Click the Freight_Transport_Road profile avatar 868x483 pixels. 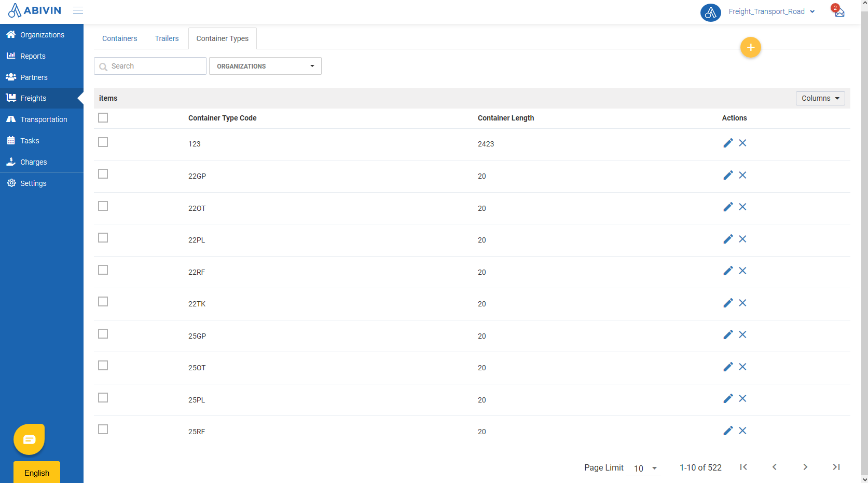click(x=710, y=12)
